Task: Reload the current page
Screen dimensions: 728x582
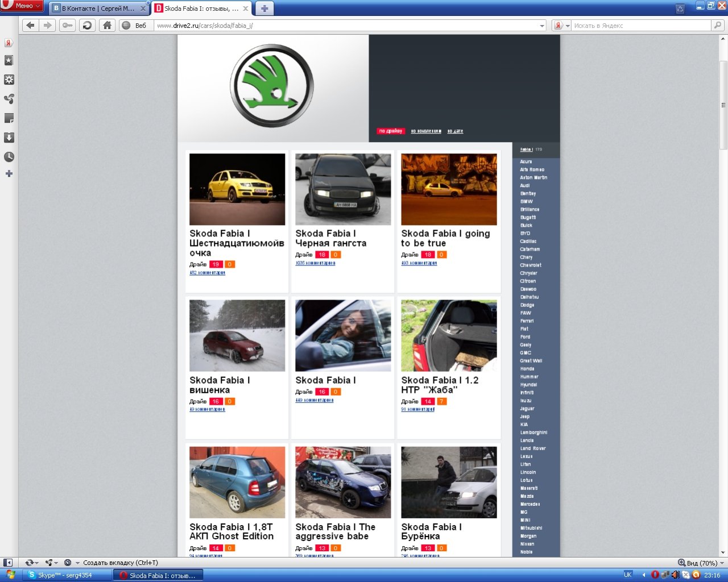Action: tap(87, 25)
